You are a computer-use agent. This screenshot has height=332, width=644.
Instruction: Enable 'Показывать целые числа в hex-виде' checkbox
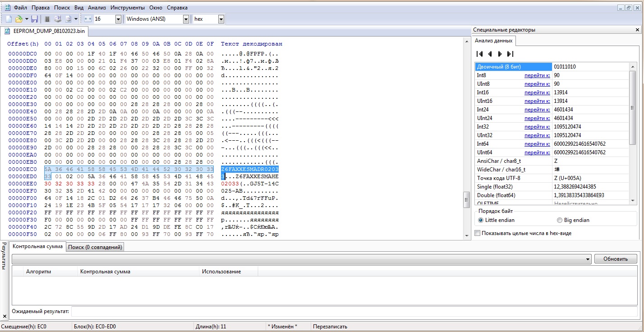pyautogui.click(x=478, y=233)
